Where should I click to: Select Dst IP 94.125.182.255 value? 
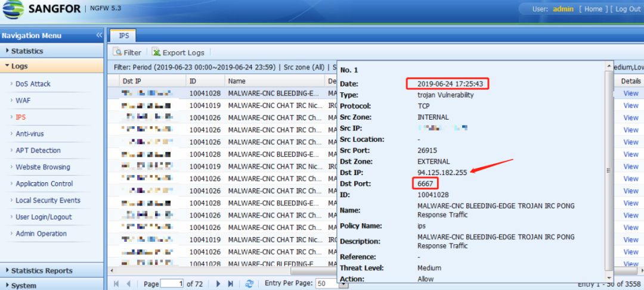[x=442, y=173]
